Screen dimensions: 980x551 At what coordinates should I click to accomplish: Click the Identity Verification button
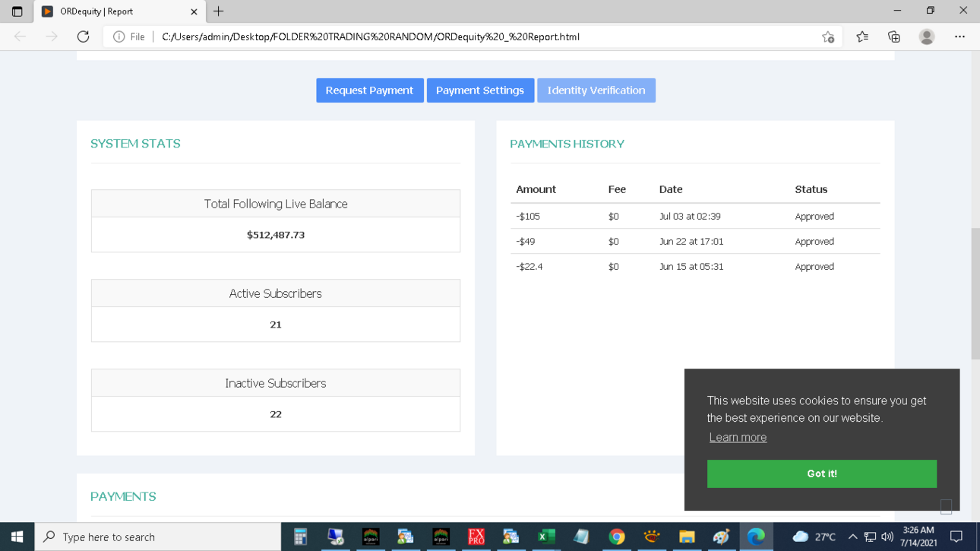pyautogui.click(x=596, y=90)
